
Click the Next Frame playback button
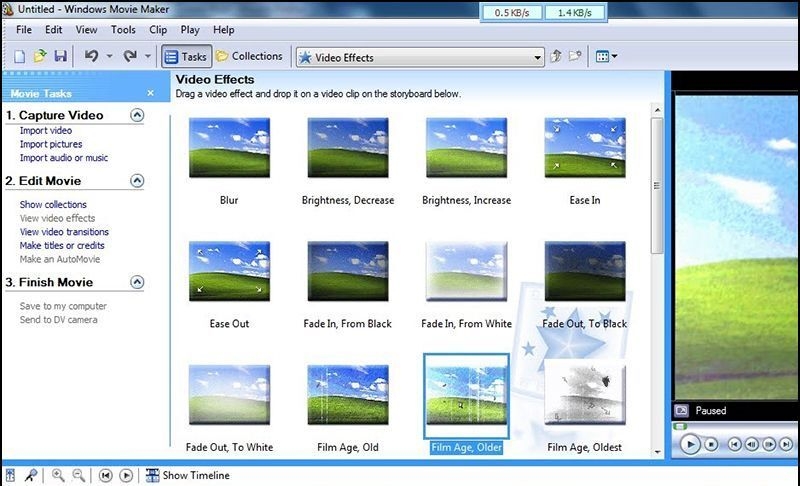coord(769,445)
